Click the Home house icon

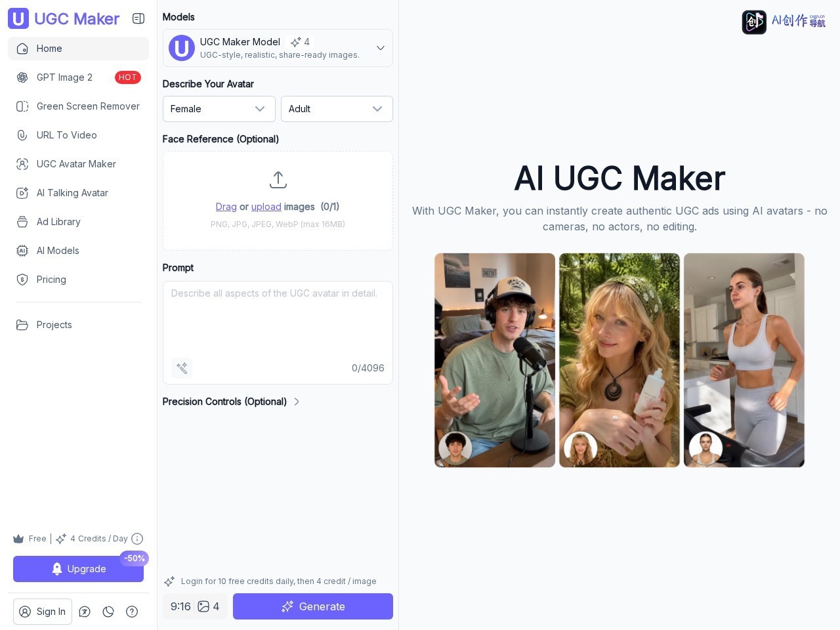[x=22, y=49]
